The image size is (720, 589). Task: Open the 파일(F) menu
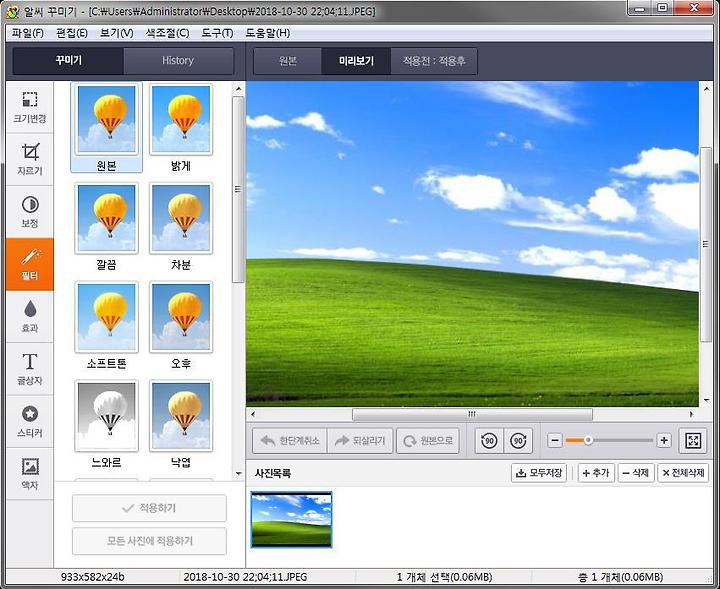[x=28, y=33]
